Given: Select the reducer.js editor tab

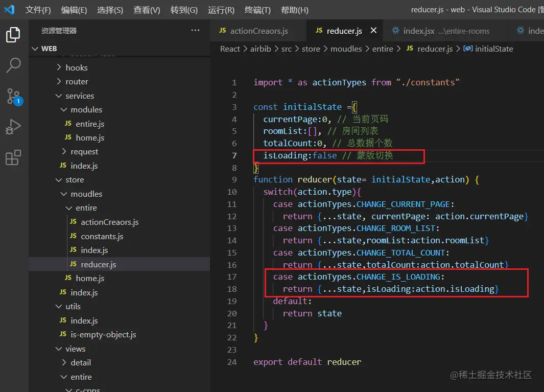Looking at the screenshot, I should point(344,31).
